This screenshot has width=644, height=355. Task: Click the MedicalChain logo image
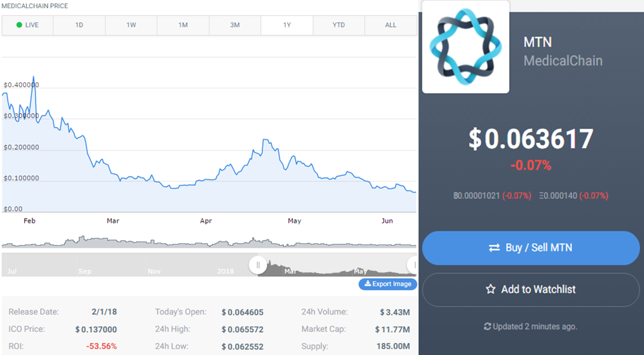point(466,47)
